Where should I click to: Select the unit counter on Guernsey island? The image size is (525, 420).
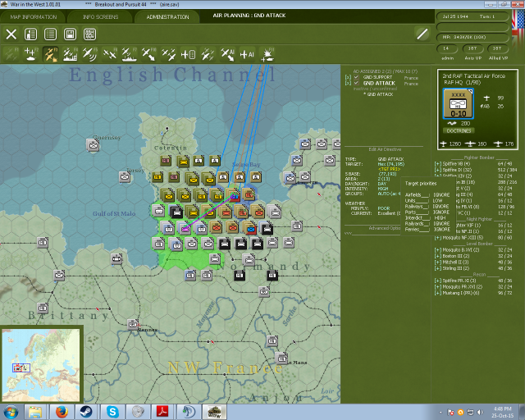[x=93, y=145]
